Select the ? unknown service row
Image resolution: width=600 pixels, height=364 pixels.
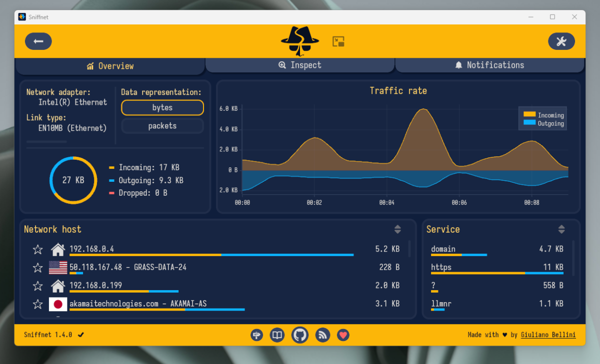[x=497, y=286]
